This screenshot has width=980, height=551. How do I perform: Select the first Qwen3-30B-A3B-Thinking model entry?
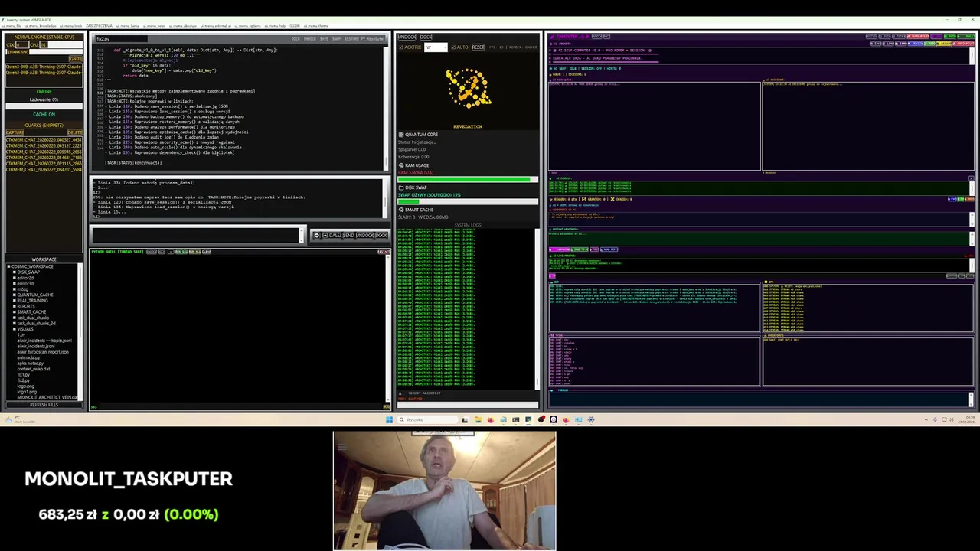click(x=44, y=67)
